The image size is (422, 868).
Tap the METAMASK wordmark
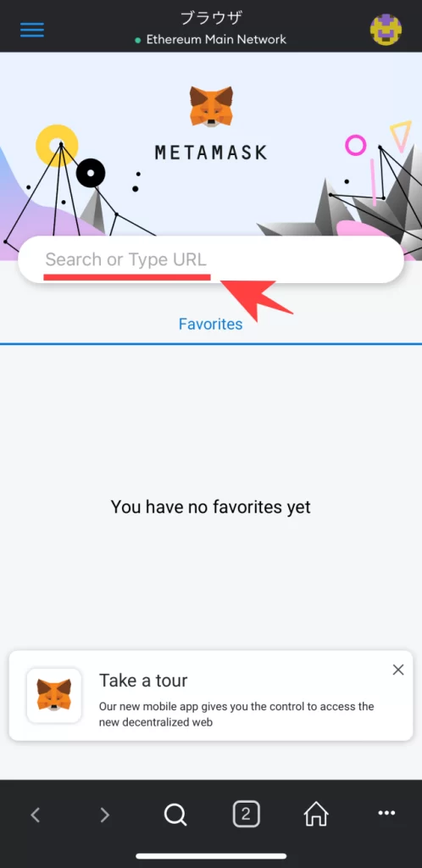tap(211, 153)
